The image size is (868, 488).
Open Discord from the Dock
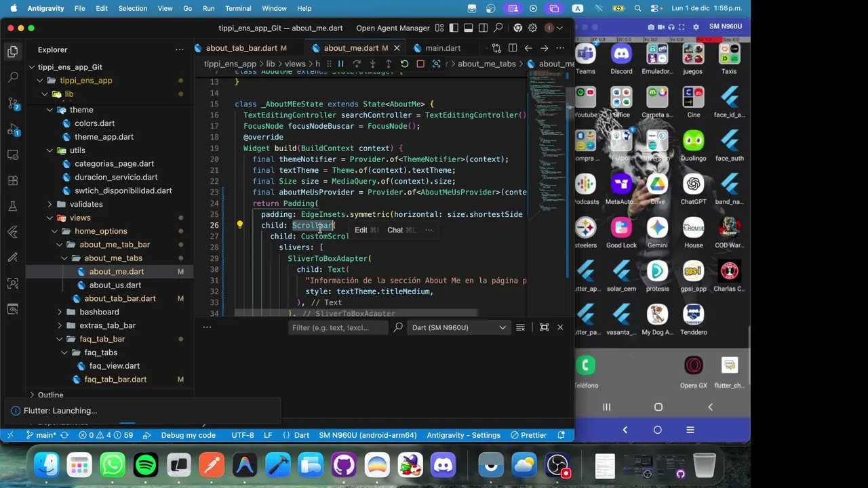(443, 465)
